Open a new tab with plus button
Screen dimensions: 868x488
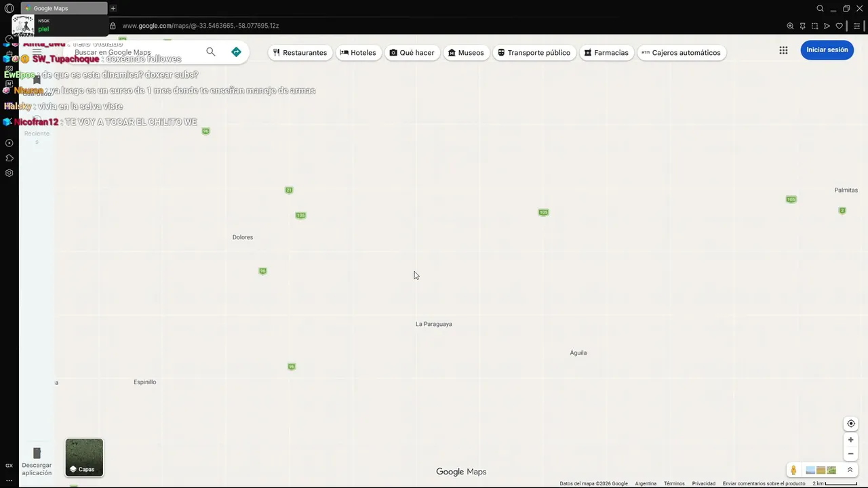pos(113,8)
